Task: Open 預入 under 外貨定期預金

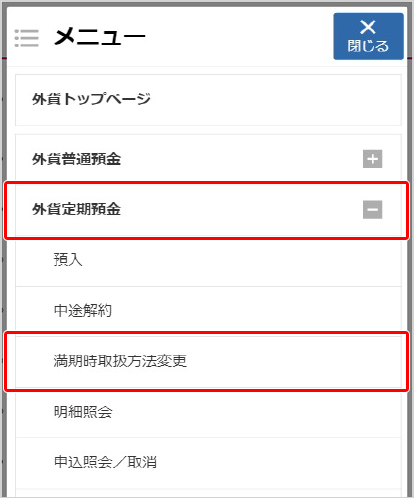Action: pyautogui.click(x=68, y=260)
